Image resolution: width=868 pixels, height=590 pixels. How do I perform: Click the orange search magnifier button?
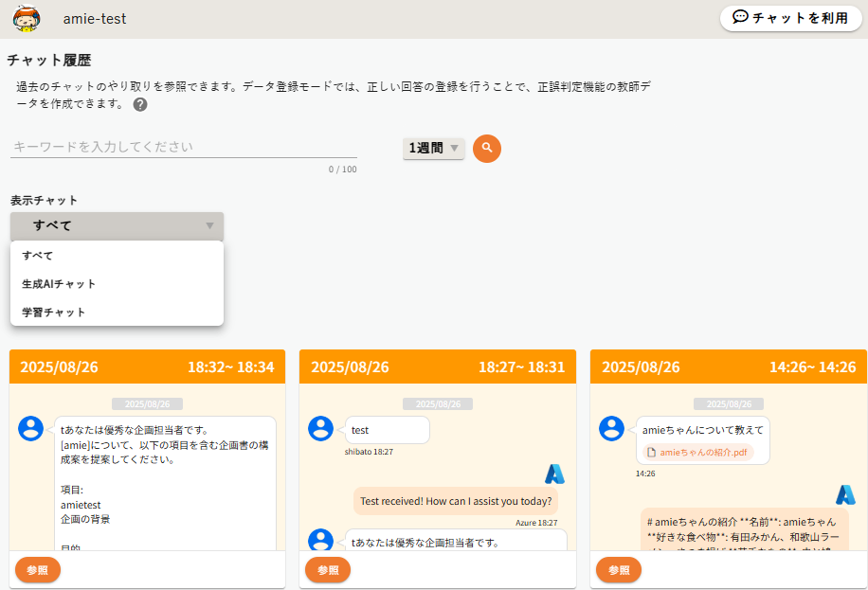[x=487, y=148]
